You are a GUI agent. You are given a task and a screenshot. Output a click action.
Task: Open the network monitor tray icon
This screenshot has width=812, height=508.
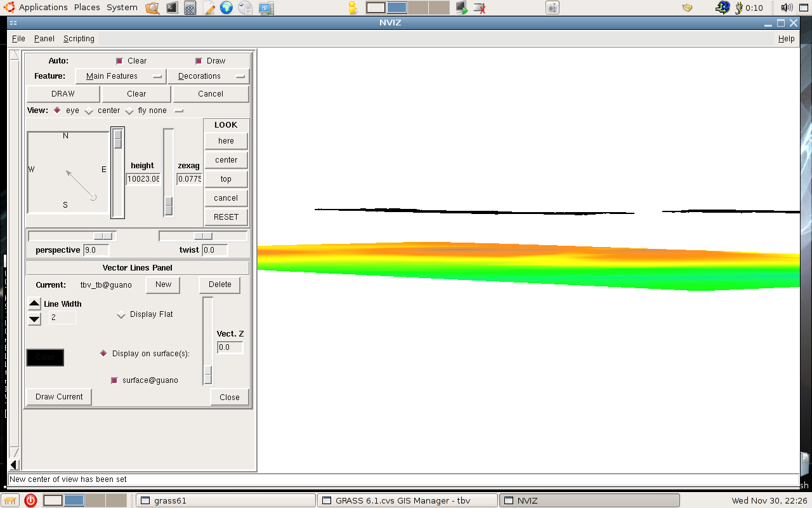(x=722, y=8)
